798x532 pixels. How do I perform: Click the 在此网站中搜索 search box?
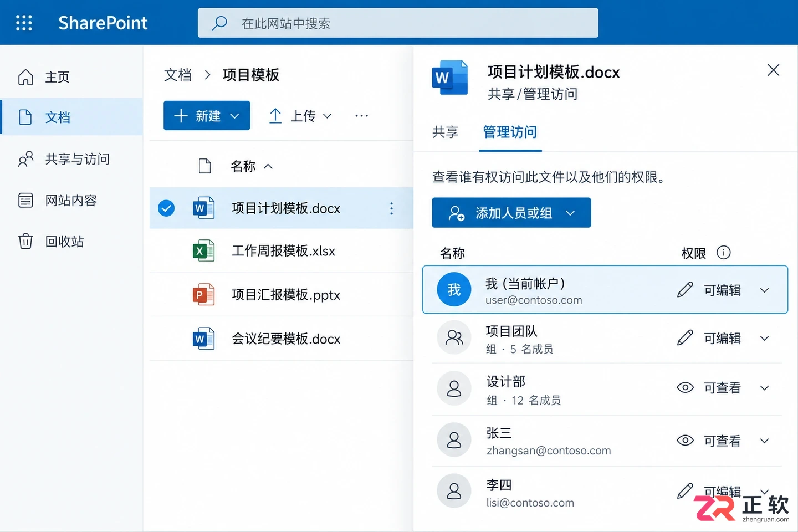pos(398,23)
